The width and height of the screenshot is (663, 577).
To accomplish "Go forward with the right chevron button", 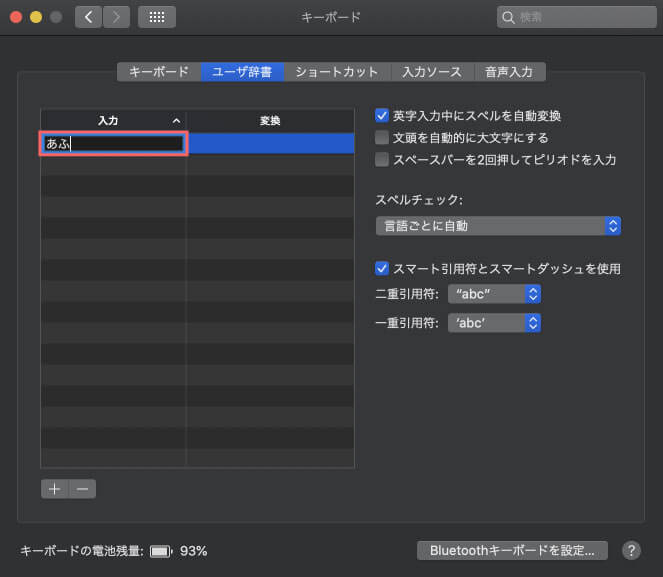I will (x=116, y=17).
